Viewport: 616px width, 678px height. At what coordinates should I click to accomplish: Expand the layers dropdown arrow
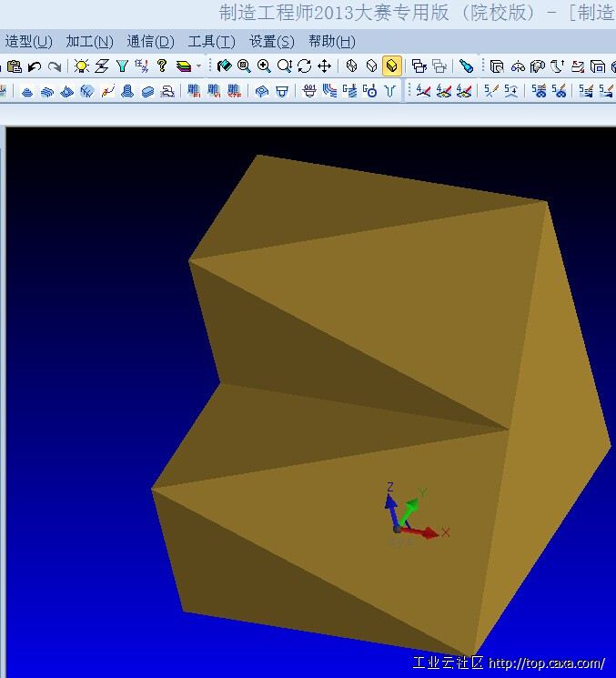point(199,66)
